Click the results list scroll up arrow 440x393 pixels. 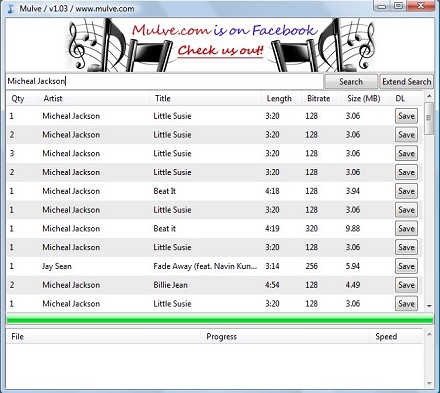429,96
